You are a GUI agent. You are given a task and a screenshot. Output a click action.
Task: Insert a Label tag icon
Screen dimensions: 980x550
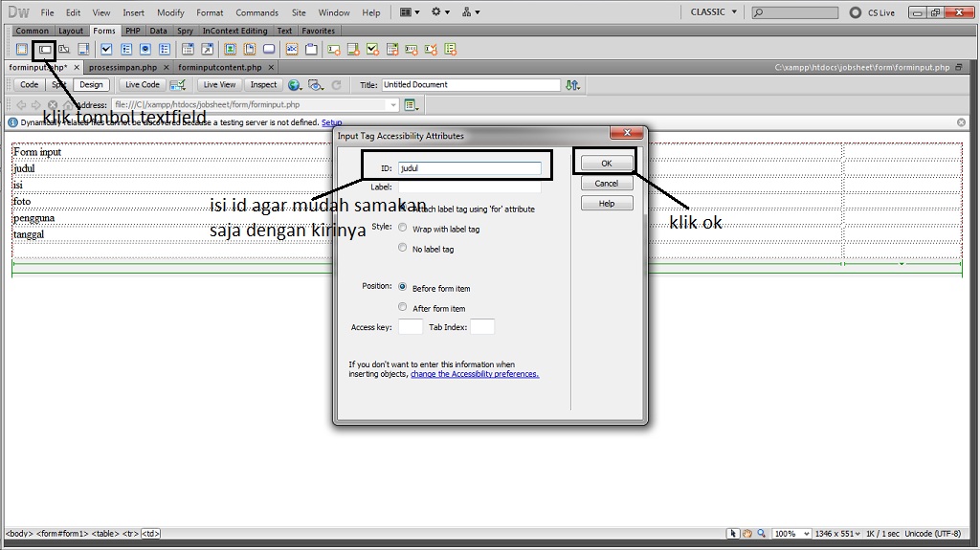pos(292,50)
